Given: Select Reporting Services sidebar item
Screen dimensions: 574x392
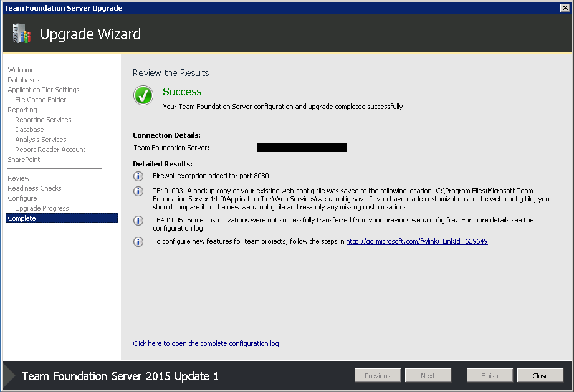Looking at the screenshot, I should click(43, 120).
